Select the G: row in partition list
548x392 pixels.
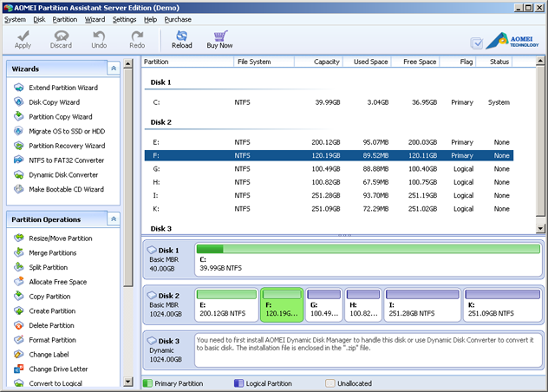[329, 168]
